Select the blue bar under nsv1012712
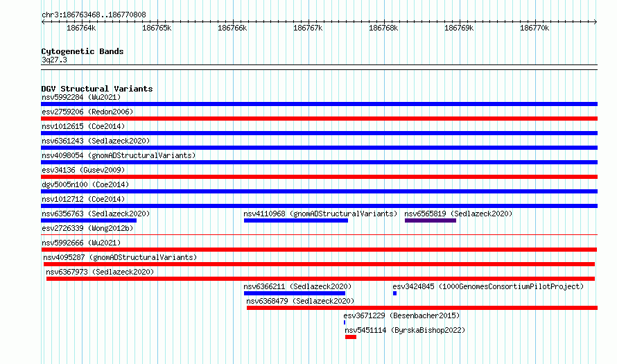This screenshot has height=364, width=617. click(319, 206)
